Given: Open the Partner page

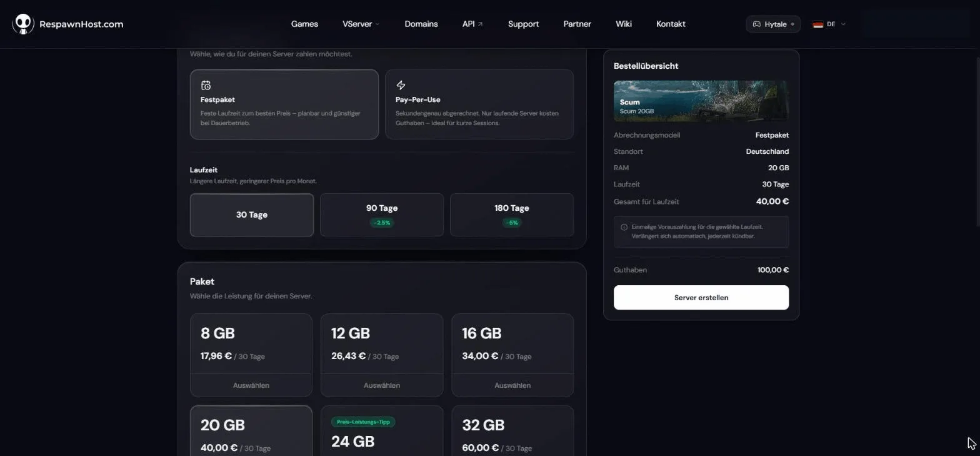Looking at the screenshot, I should point(577,24).
